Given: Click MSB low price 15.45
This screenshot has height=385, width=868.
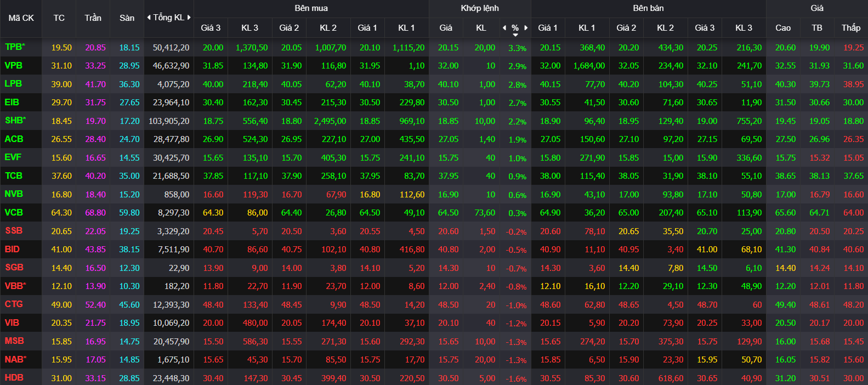Looking at the screenshot, I should pos(853,342).
